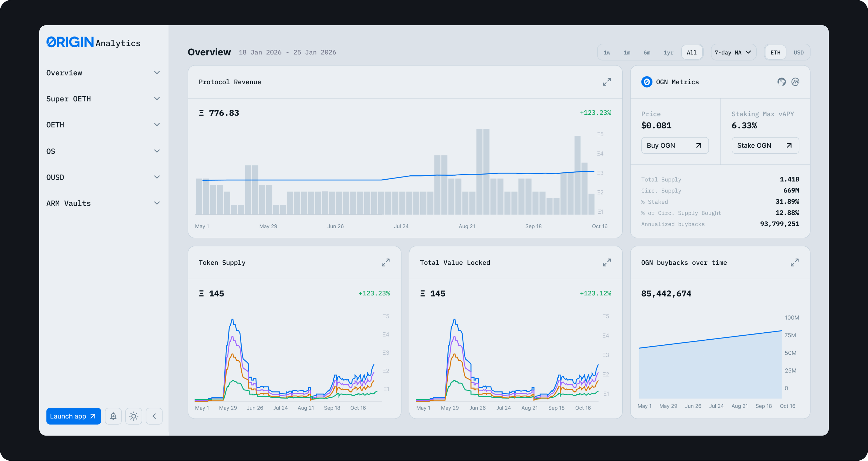Click the date range 18 Jan 2026 - 25 Jan 2026

pos(287,52)
